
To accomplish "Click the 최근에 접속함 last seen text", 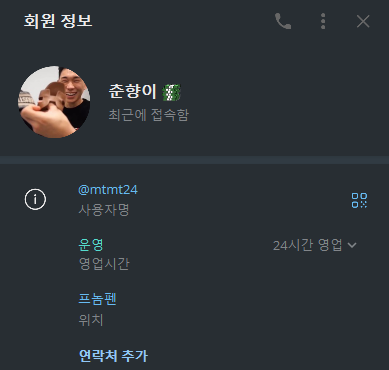I will coord(149,115).
